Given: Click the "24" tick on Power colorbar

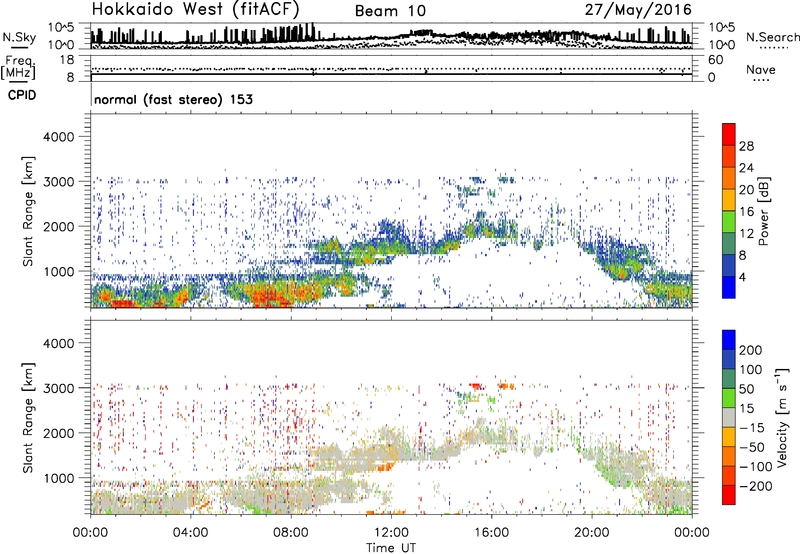Looking at the screenshot, I should click(x=746, y=168).
